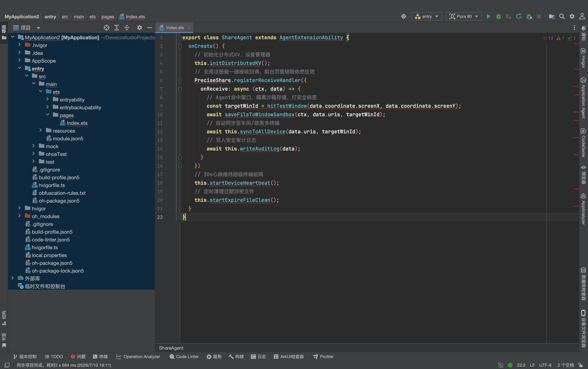Click the stop square icon

539,16
